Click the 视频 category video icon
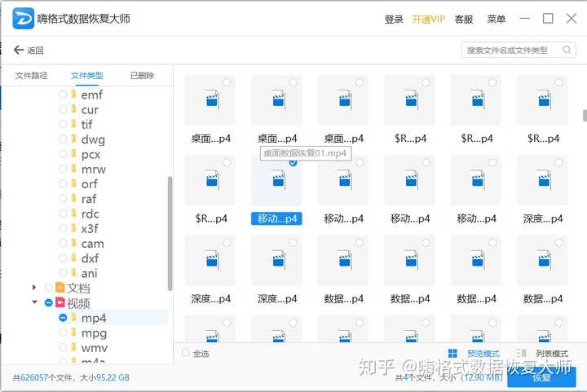The width and height of the screenshot is (587, 392). click(60, 302)
